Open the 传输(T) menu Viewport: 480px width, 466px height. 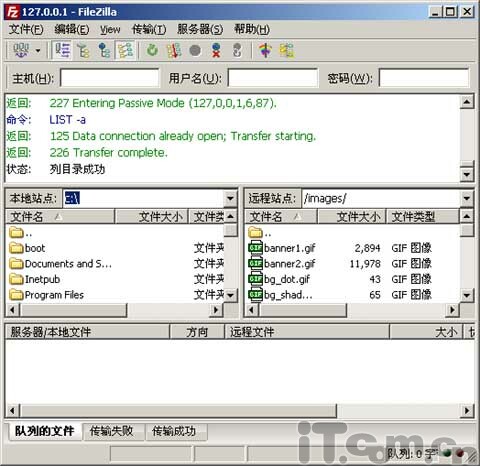[x=149, y=29]
